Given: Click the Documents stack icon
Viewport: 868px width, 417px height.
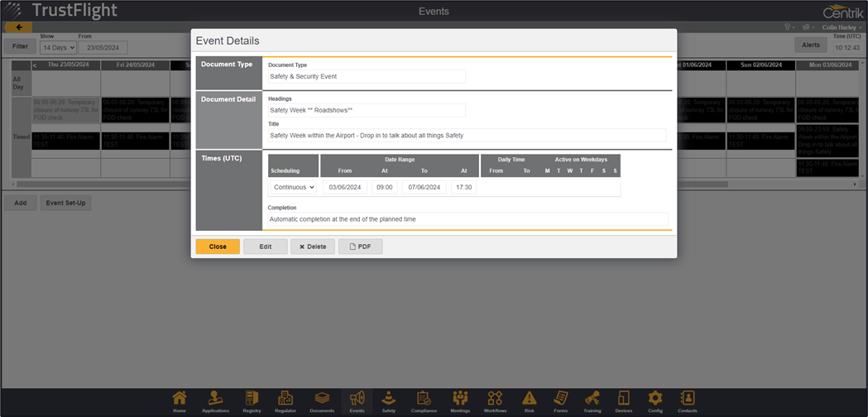Looking at the screenshot, I should tap(322, 400).
